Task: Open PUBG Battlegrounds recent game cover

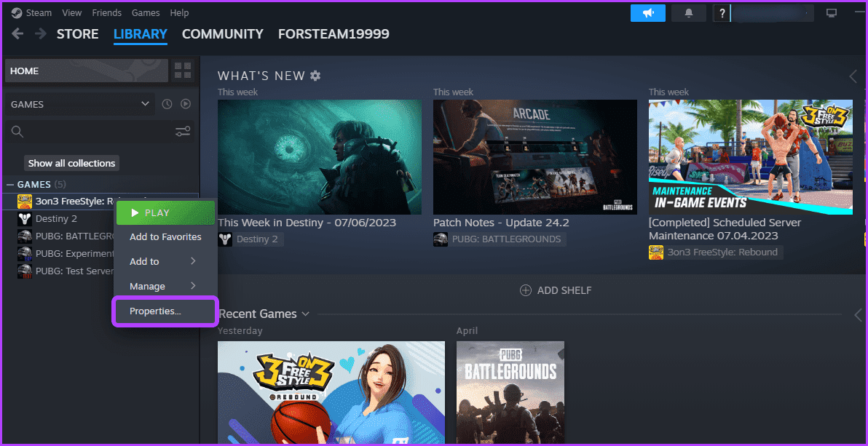Action: [510, 392]
